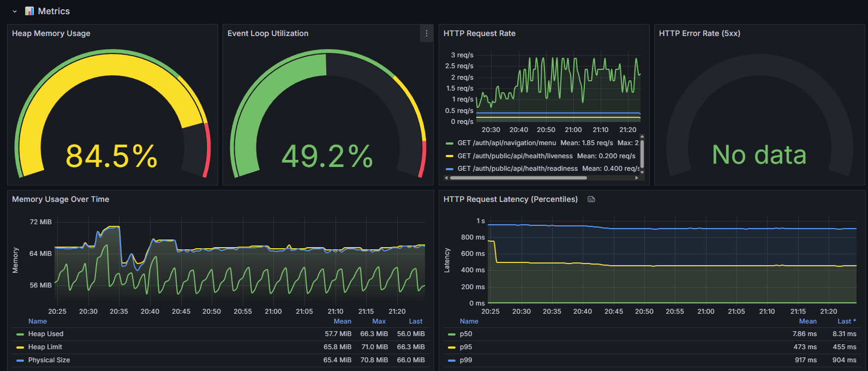Click HTTP Request Rate legend scroll-up arrow
Image resolution: width=868 pixels, height=371 pixels.
642,136
